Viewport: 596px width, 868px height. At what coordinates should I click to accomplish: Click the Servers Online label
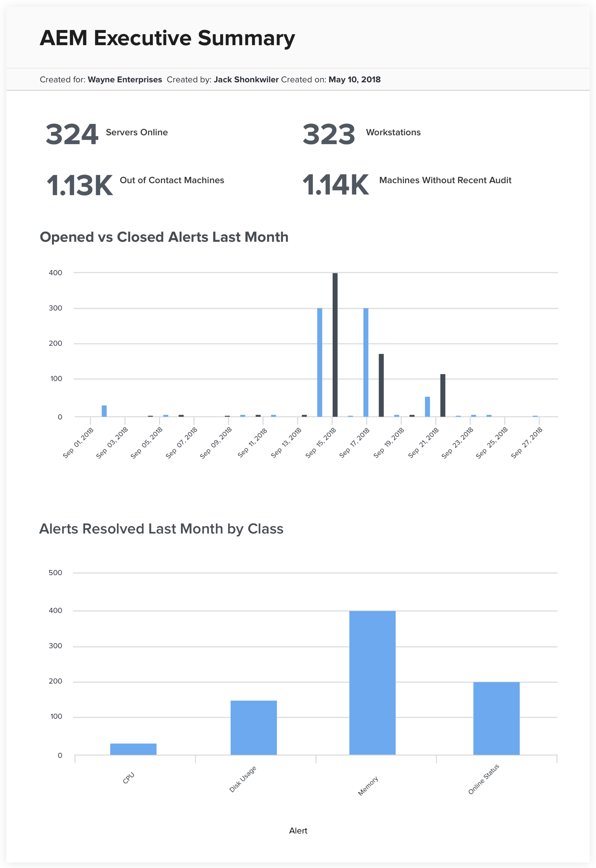pos(137,132)
